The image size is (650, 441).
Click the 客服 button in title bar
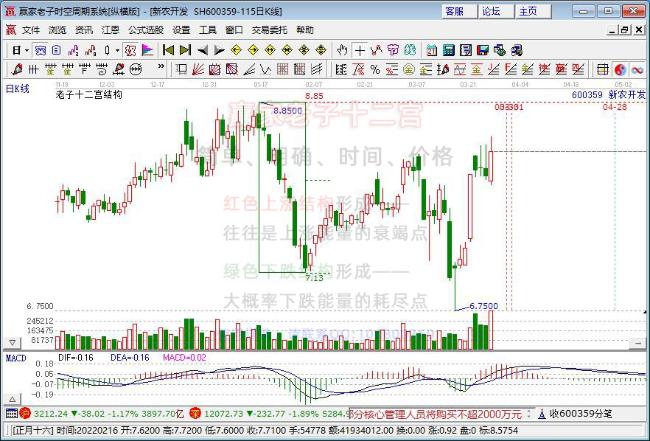click(458, 11)
